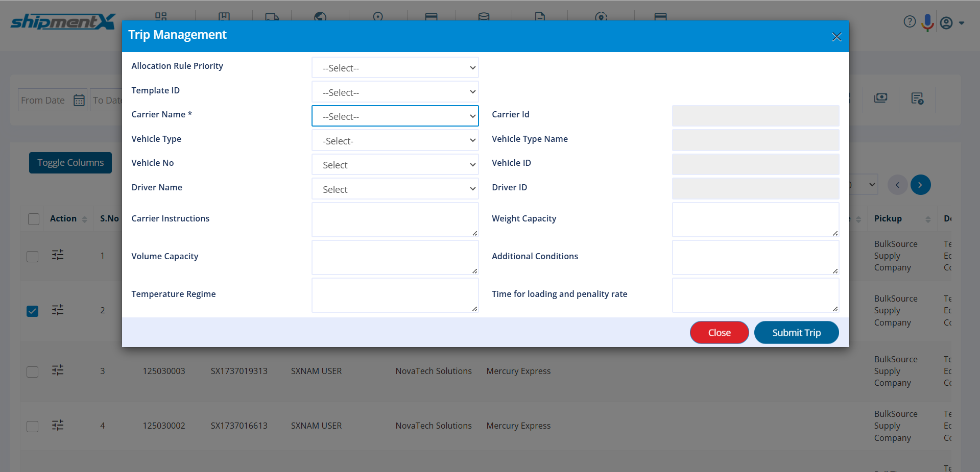Focus the Weight Capacity text area
Viewport: 980px width, 472px height.
(x=755, y=220)
